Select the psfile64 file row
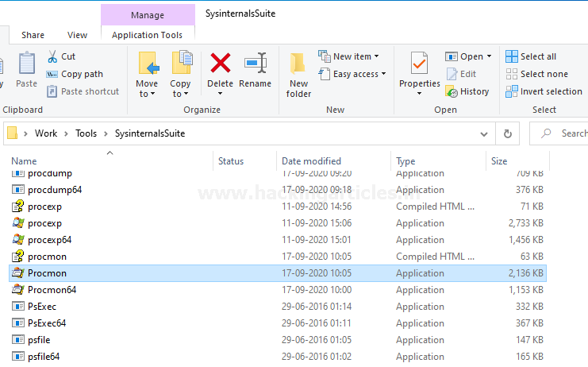This screenshot has width=588, height=367. (x=278, y=357)
